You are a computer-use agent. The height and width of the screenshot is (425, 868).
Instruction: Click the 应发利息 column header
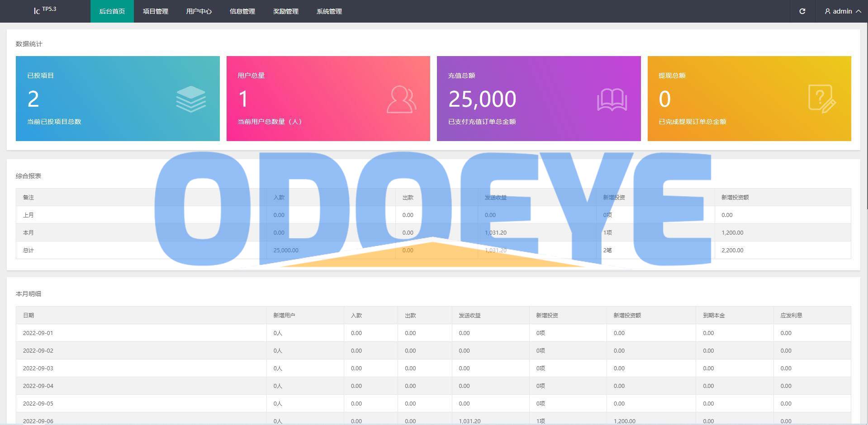click(791, 316)
